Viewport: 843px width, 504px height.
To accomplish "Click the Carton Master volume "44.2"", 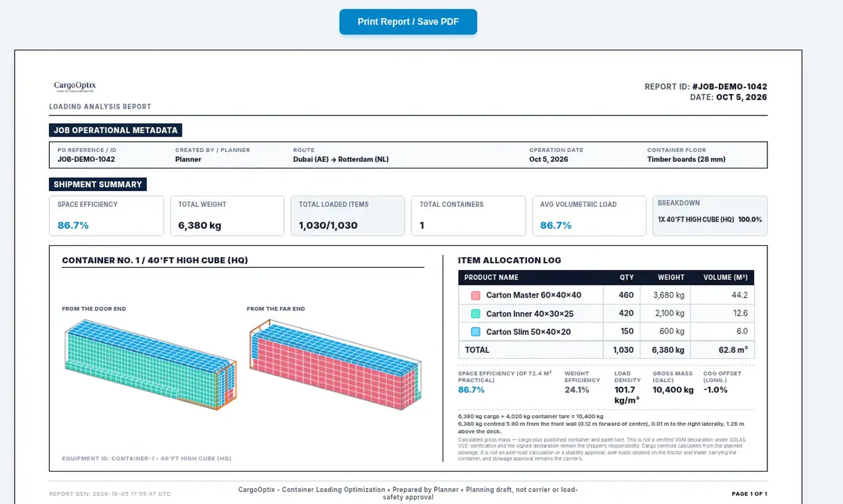I will point(739,295).
